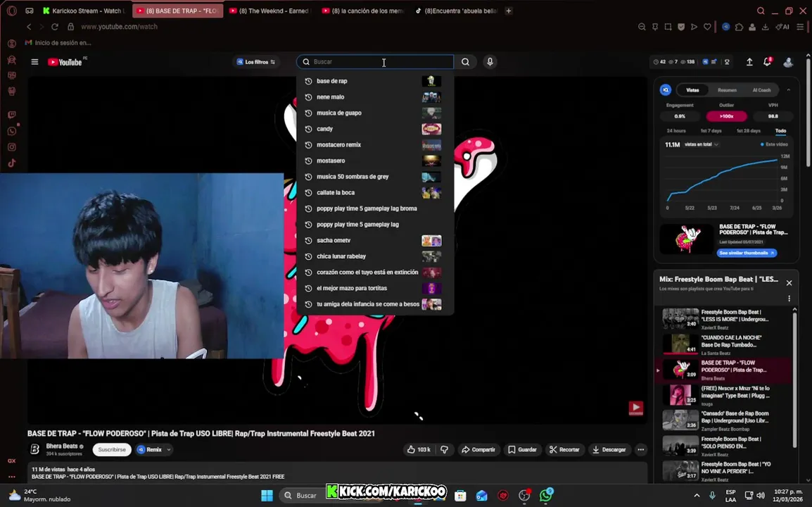
Task: Show hidden system tray icons chevron
Action: click(697, 496)
